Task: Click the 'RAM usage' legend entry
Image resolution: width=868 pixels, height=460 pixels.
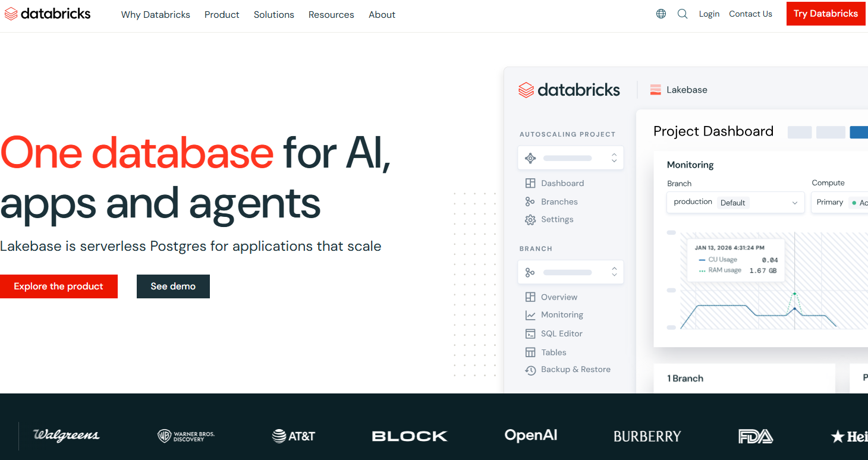Action: tap(724, 270)
